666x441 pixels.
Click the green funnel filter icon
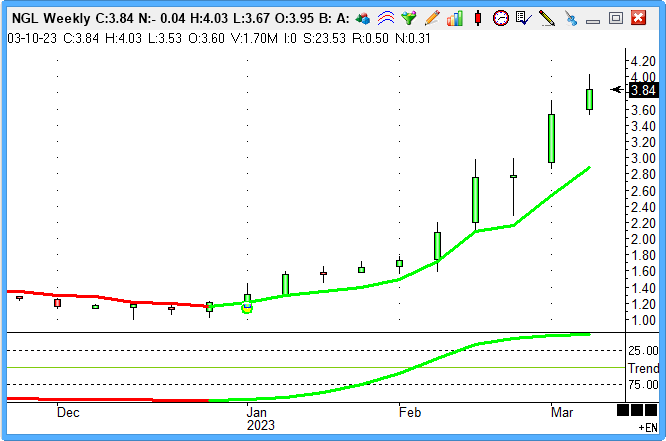click(408, 17)
